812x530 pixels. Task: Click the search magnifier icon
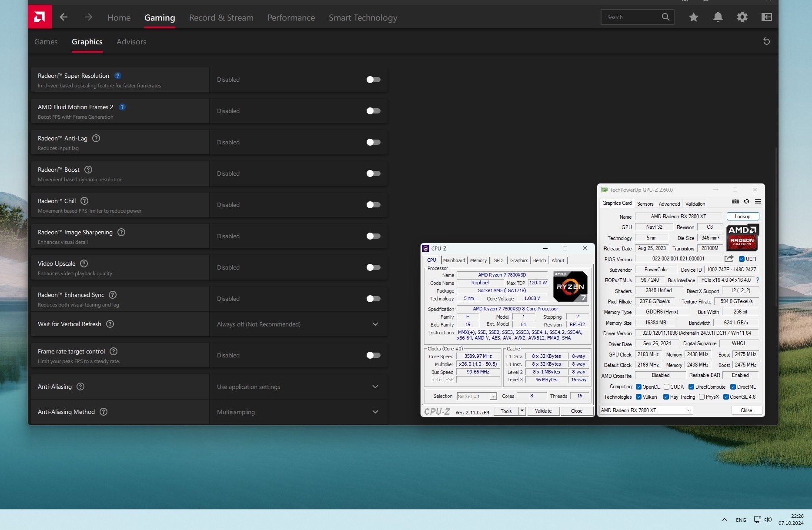pyautogui.click(x=665, y=17)
